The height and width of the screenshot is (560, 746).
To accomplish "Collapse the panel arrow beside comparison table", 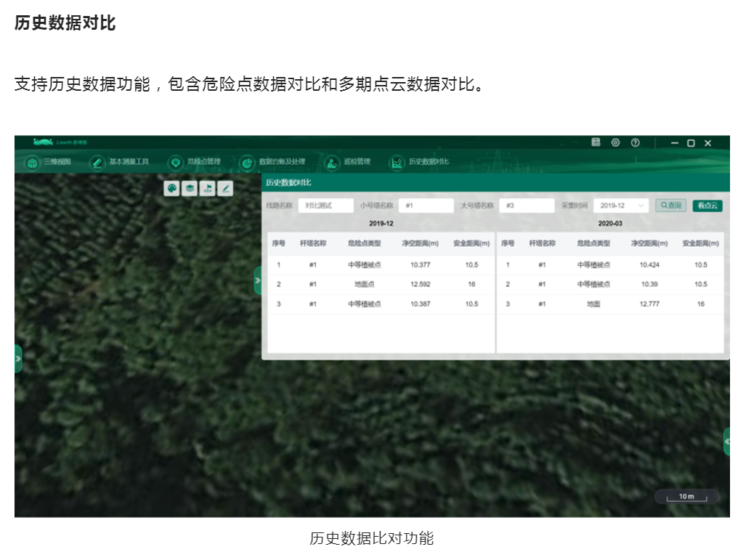I will [x=257, y=280].
